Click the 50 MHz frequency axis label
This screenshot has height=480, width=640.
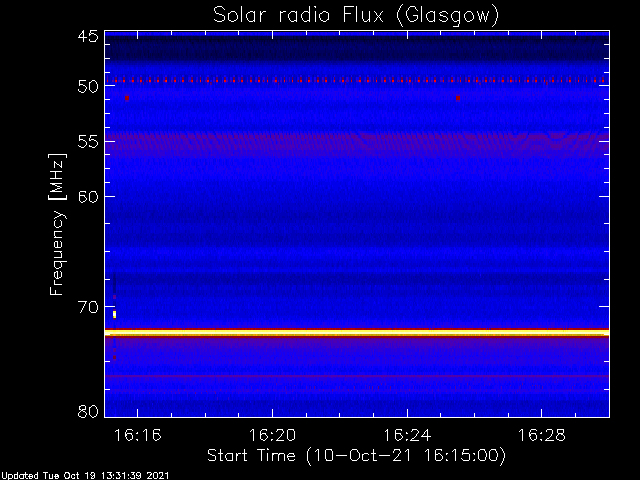(x=88, y=87)
